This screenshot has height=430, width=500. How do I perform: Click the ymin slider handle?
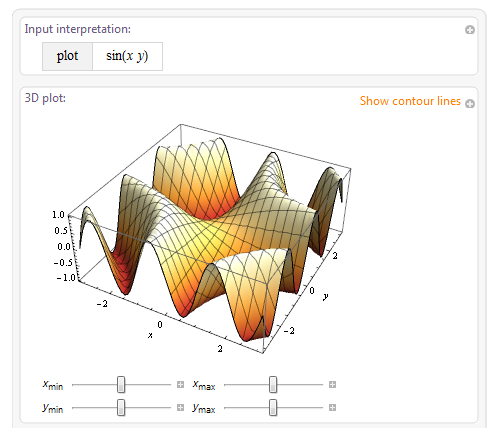click(x=121, y=407)
